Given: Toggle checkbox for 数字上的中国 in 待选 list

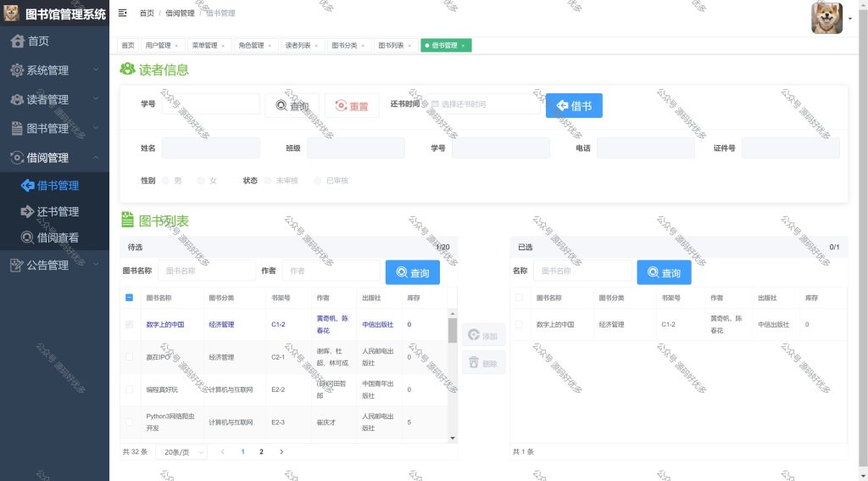Looking at the screenshot, I should click(x=129, y=324).
